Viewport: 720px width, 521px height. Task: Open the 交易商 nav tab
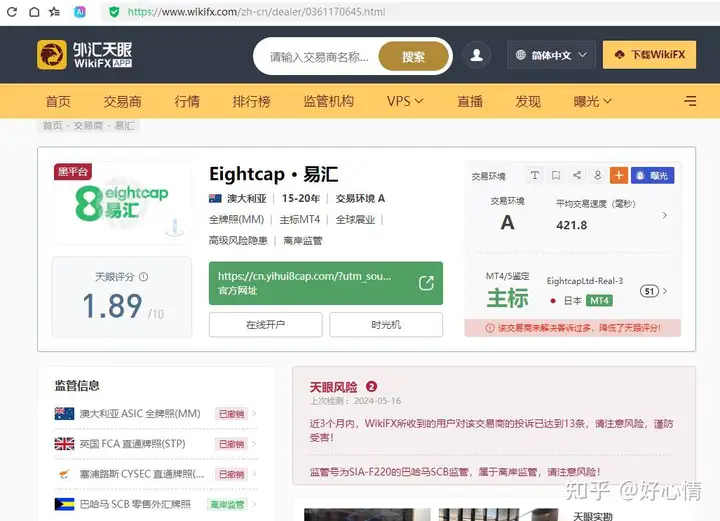click(123, 101)
